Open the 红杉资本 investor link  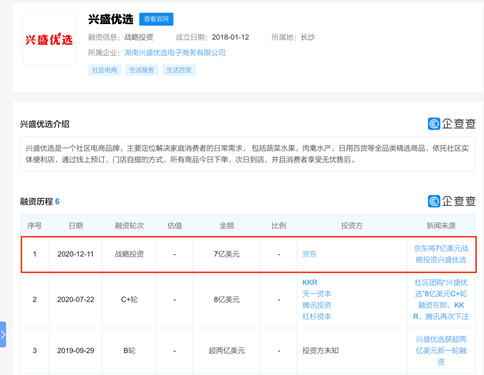click(317, 316)
